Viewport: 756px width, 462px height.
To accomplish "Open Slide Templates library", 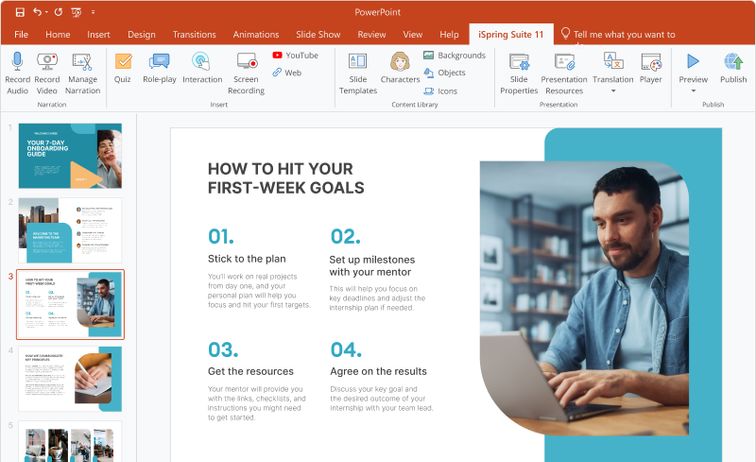I will click(x=358, y=73).
